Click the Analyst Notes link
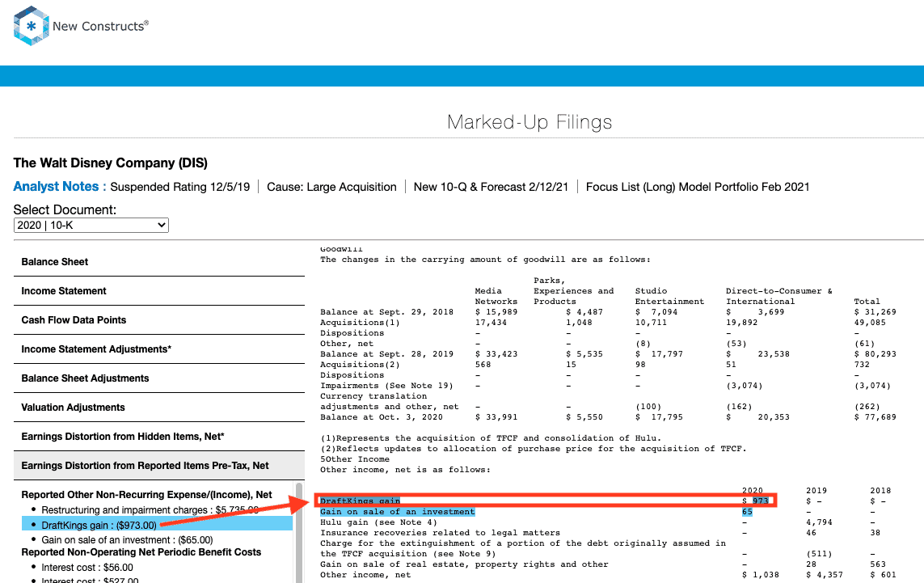The image size is (924, 583). tap(60, 187)
